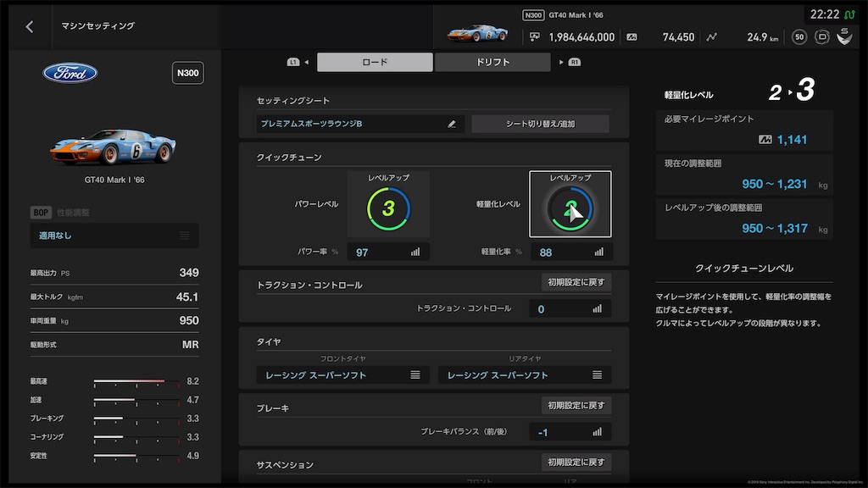This screenshot has height=488, width=868.
Task: Click the 最大トルク 45.1 value
Action: click(187, 297)
